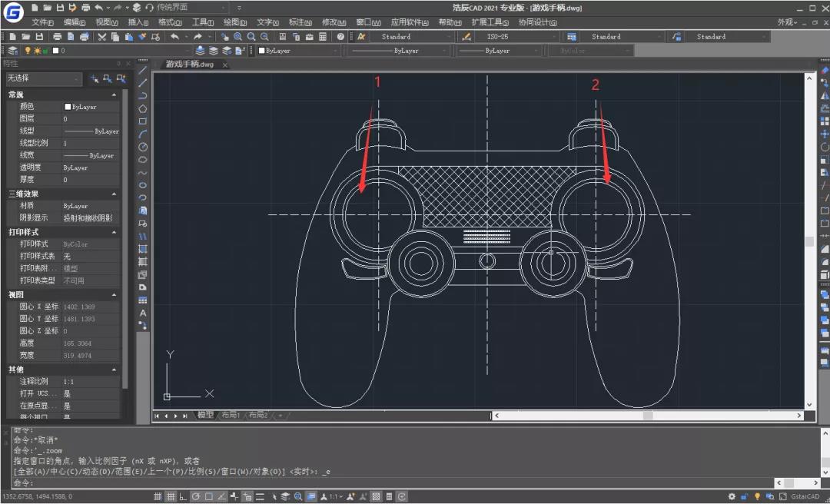The image size is (830, 504).
Task: Click the Save icon in quick access bar
Action: (59, 7)
